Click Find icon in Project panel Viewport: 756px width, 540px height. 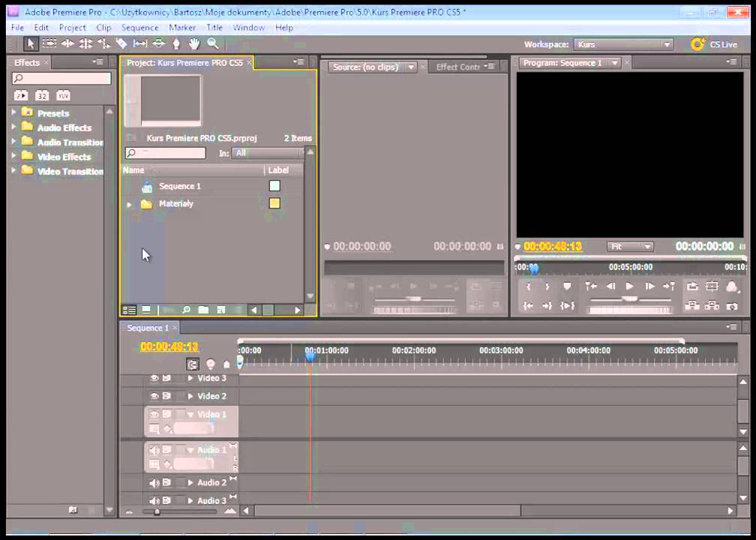[186, 310]
